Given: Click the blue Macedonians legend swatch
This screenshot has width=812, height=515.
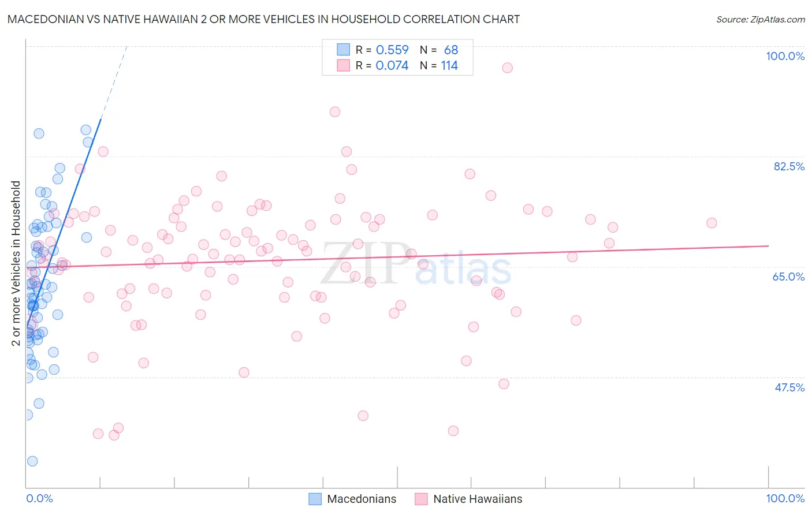Looking at the screenshot, I should (x=315, y=499).
